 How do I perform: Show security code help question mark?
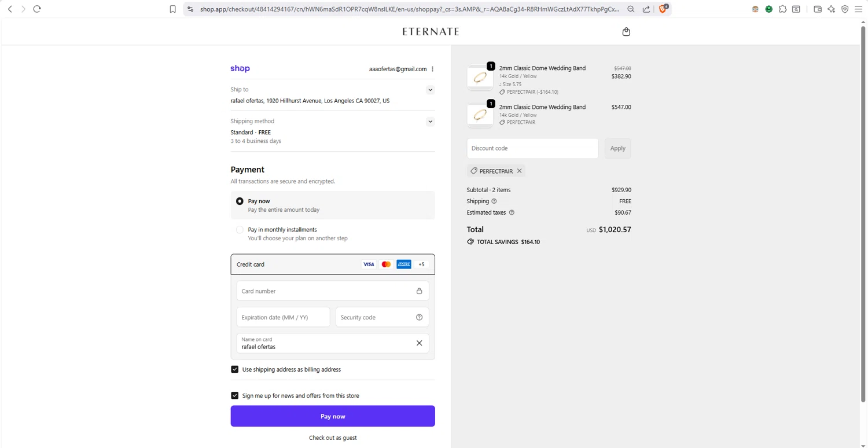tap(420, 317)
